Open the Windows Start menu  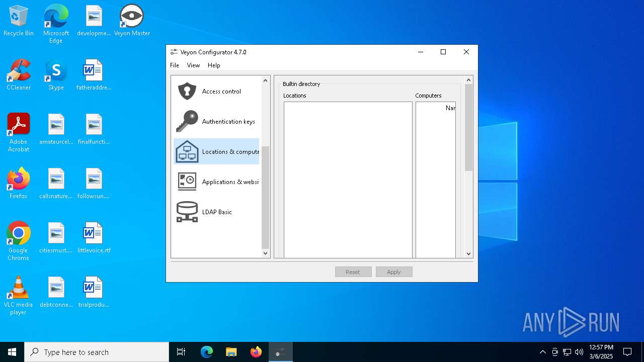[x=12, y=352]
